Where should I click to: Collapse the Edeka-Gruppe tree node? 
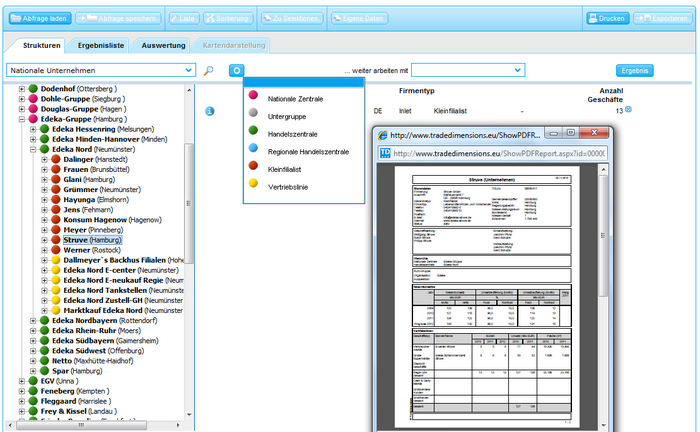coord(21,120)
